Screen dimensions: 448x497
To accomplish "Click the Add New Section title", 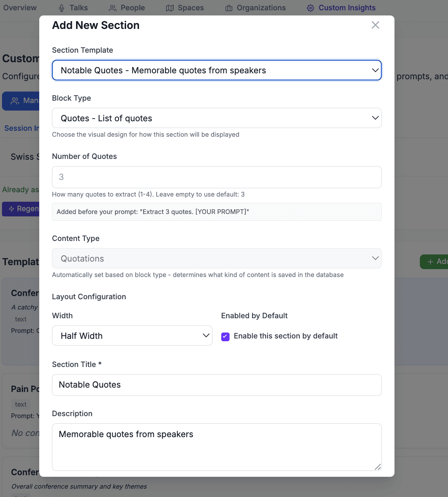I will pyautogui.click(x=96, y=25).
